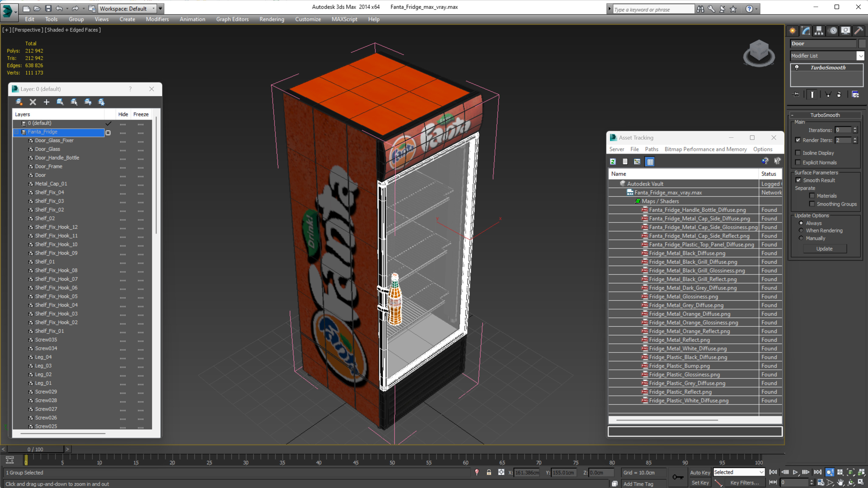Enable Isoline Display checkbox
This screenshot has height=488, width=868.
(798, 153)
